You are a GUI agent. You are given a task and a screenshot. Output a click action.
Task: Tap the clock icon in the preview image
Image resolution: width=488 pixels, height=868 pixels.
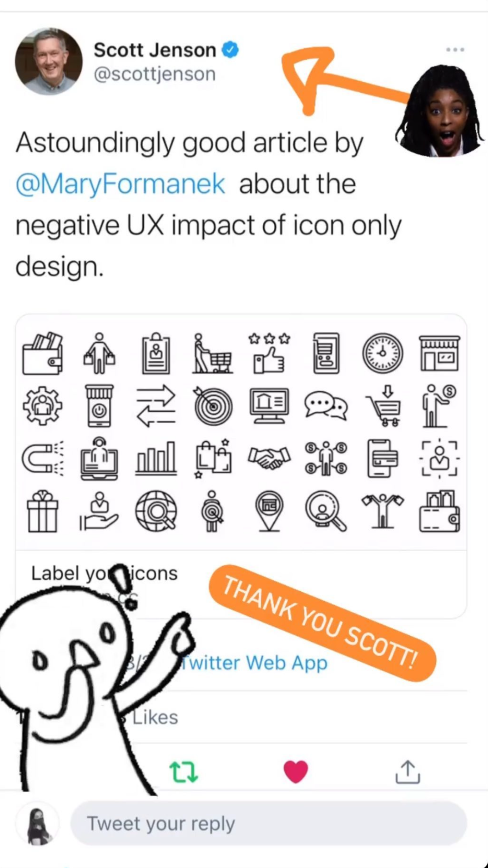382,353
